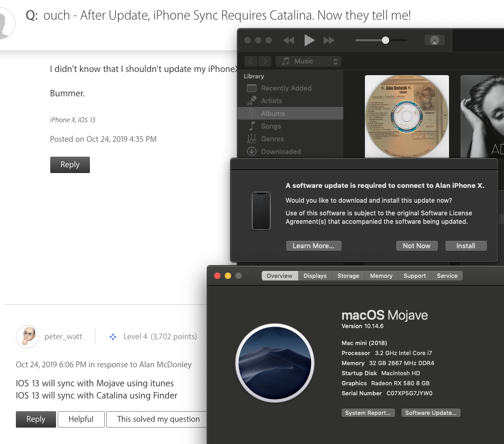Open the peter_watt username link

tap(63, 337)
